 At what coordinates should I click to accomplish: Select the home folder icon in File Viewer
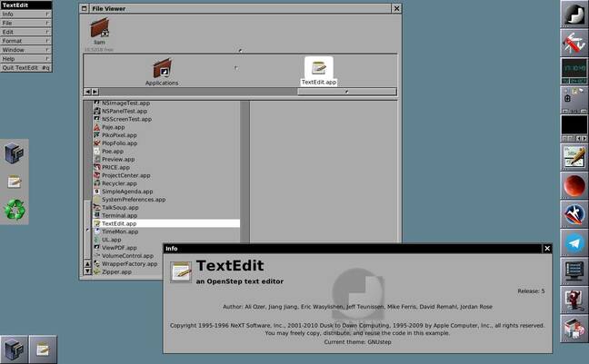(x=100, y=28)
